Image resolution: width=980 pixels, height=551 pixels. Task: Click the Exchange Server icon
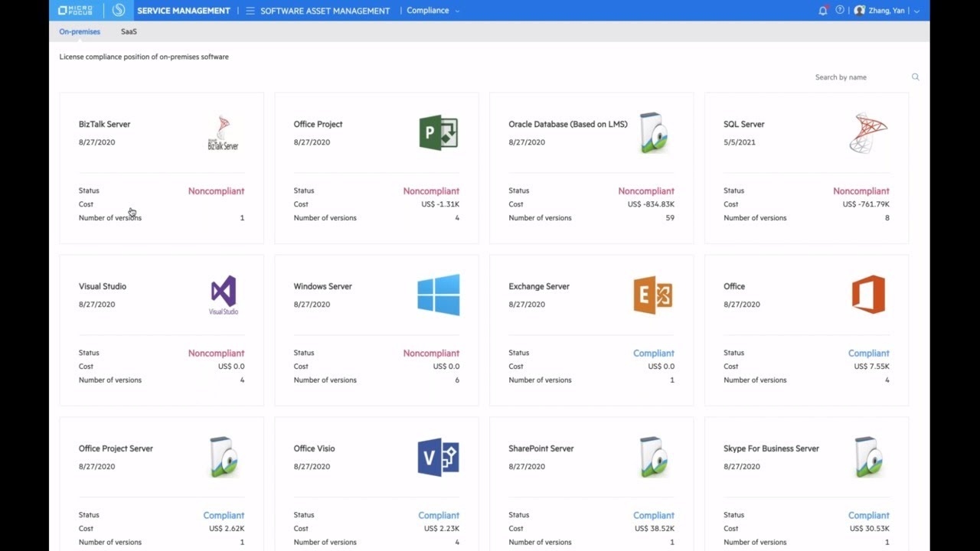tap(653, 295)
